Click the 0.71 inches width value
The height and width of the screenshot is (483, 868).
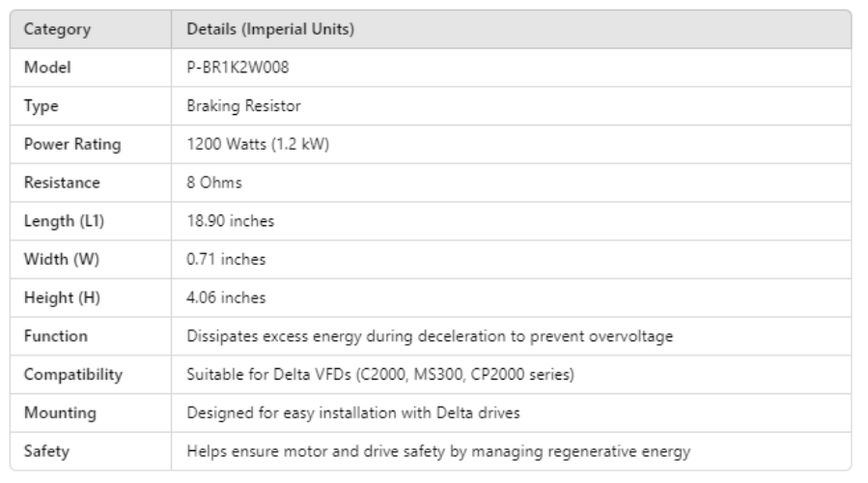point(226,259)
